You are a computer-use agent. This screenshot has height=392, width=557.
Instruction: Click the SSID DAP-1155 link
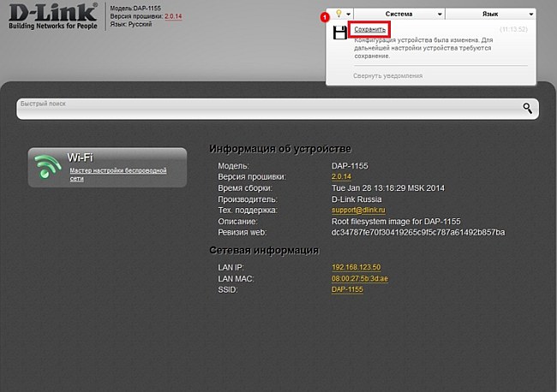tap(347, 289)
